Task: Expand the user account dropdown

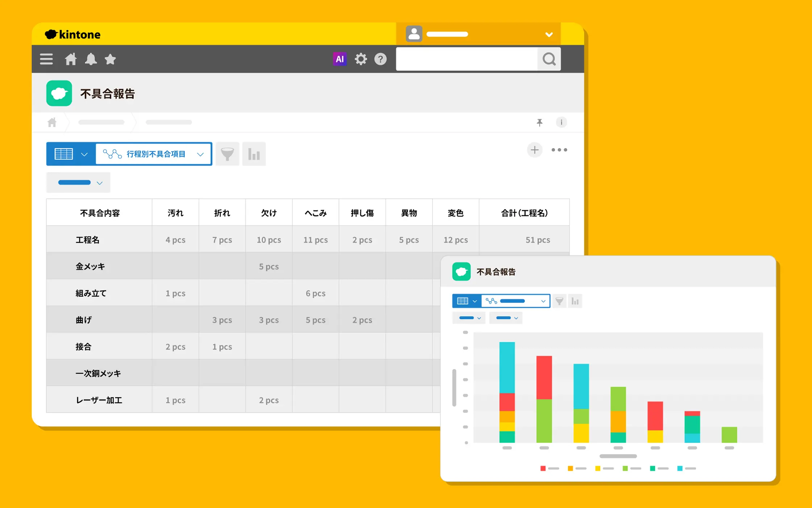Action: 549,34
